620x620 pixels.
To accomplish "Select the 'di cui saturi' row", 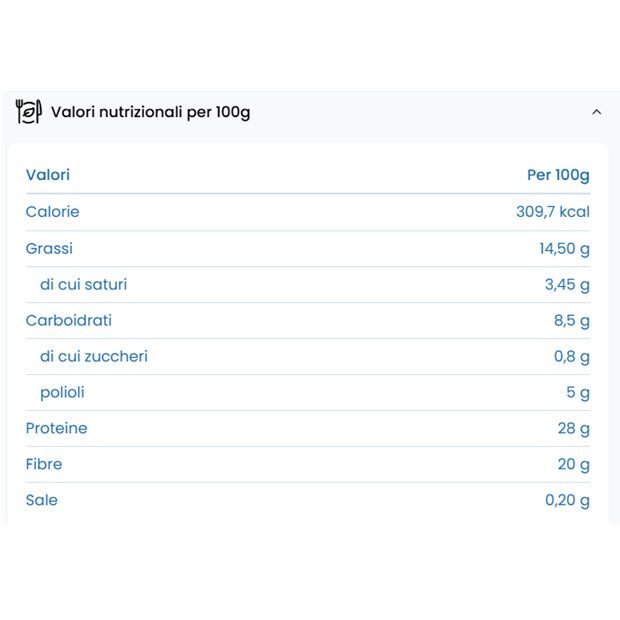I will coord(84,284).
